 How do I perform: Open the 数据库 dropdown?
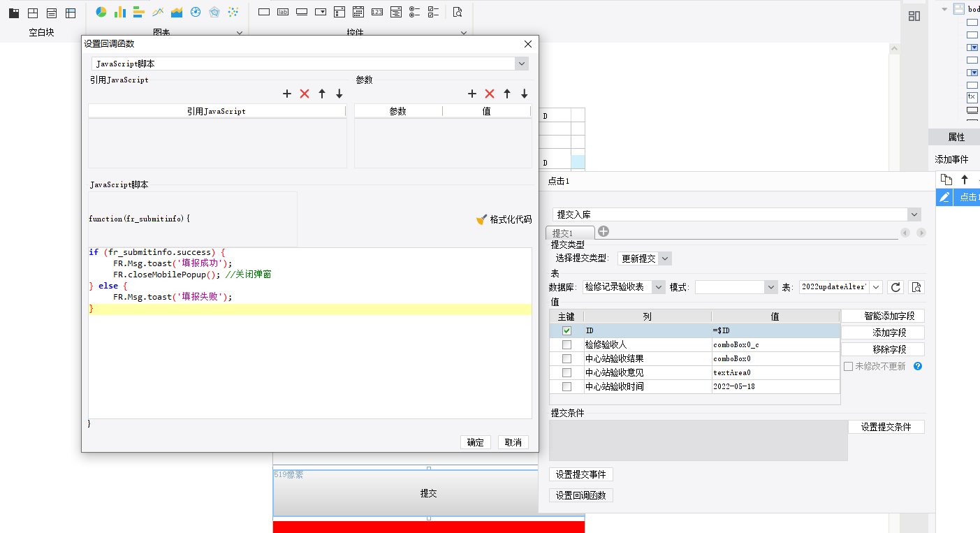coord(659,287)
